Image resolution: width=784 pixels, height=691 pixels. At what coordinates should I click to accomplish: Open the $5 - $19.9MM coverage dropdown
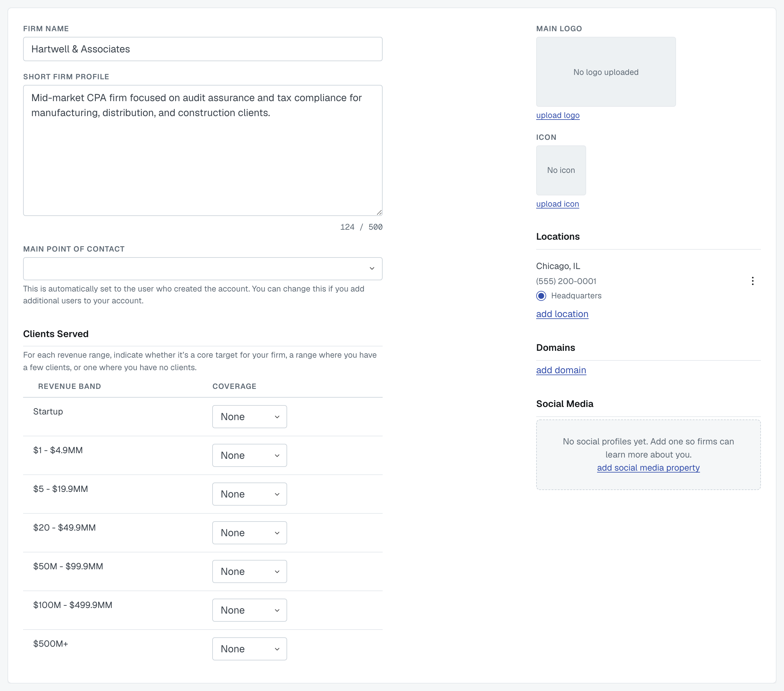pyautogui.click(x=249, y=494)
